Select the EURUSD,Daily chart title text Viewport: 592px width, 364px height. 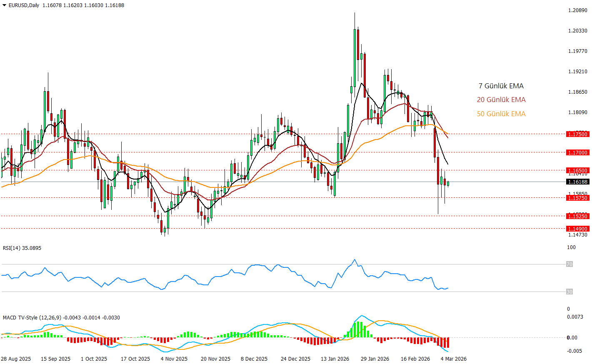click(24, 5)
